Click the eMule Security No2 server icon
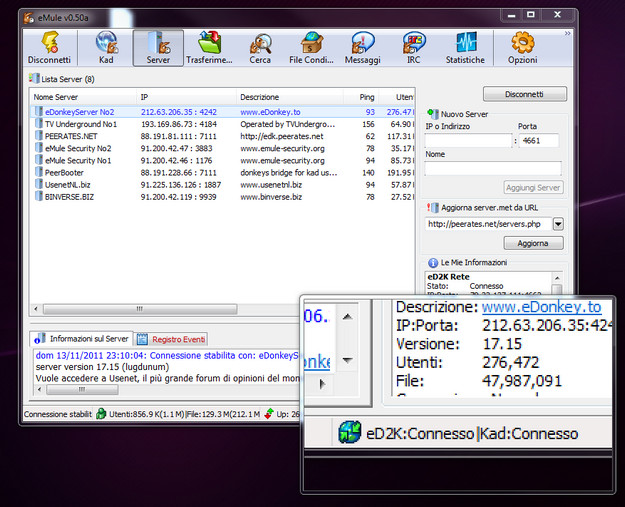The image size is (625, 507). [x=39, y=148]
